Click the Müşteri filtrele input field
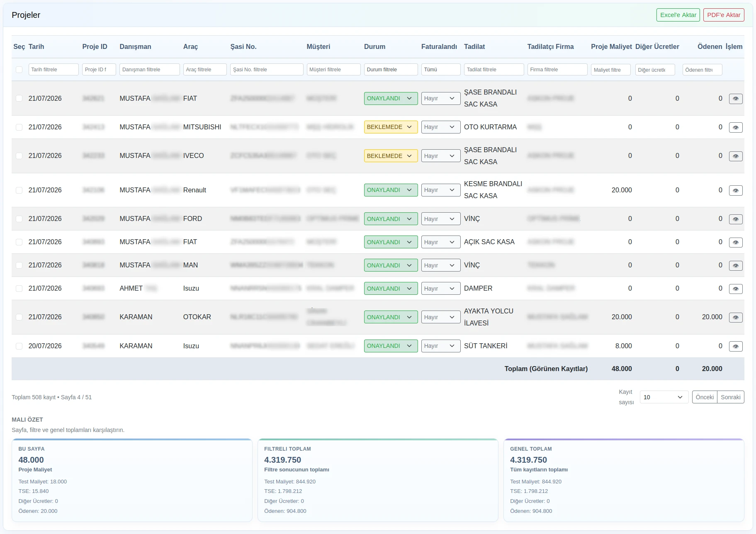The height and width of the screenshot is (534, 756). [x=333, y=70]
